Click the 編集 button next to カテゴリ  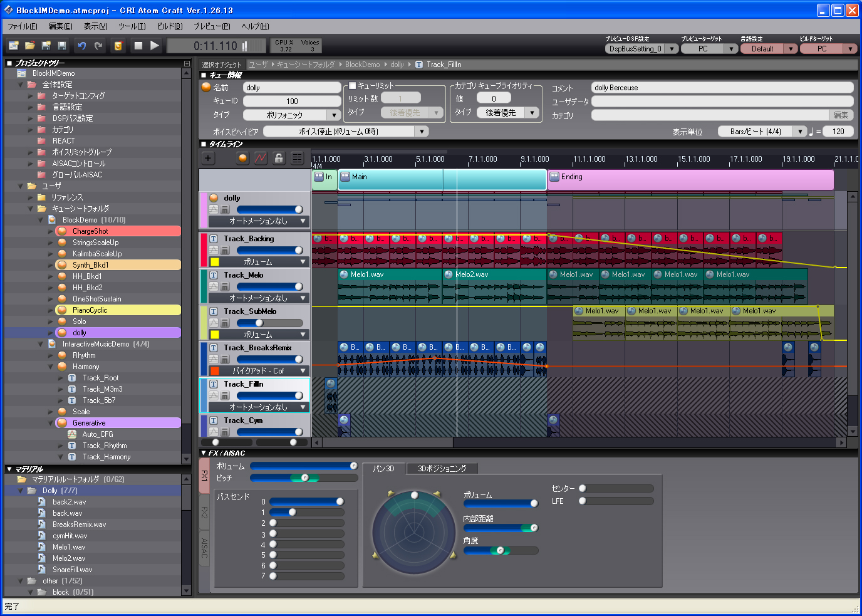click(x=841, y=115)
